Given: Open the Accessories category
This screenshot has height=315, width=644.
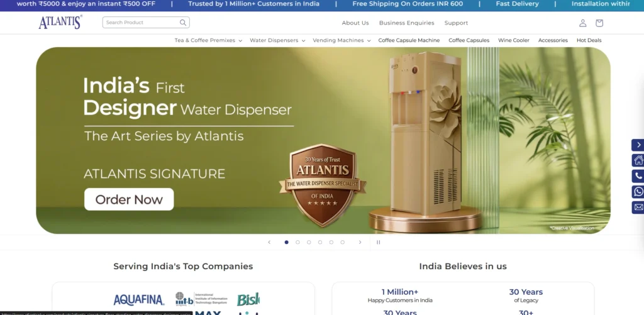Looking at the screenshot, I should click(x=553, y=40).
